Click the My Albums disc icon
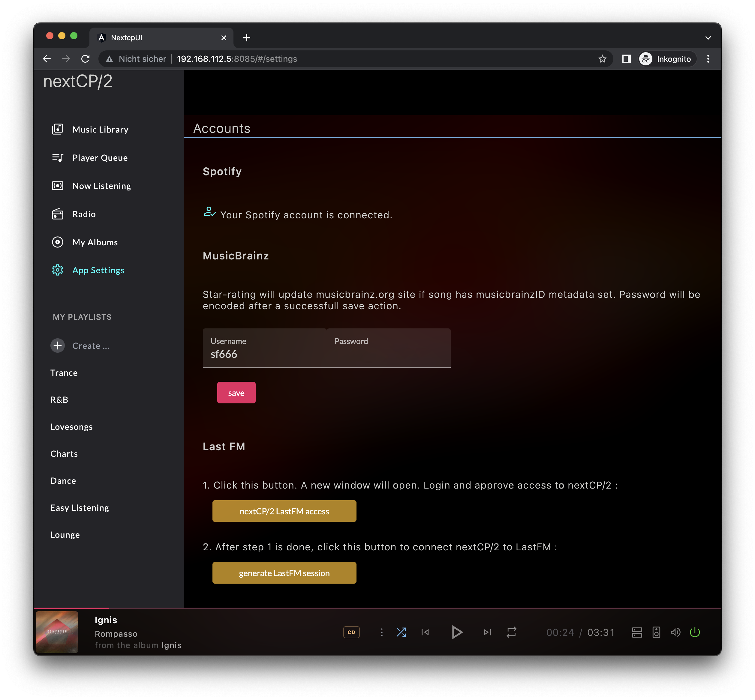755x700 pixels. tap(58, 242)
